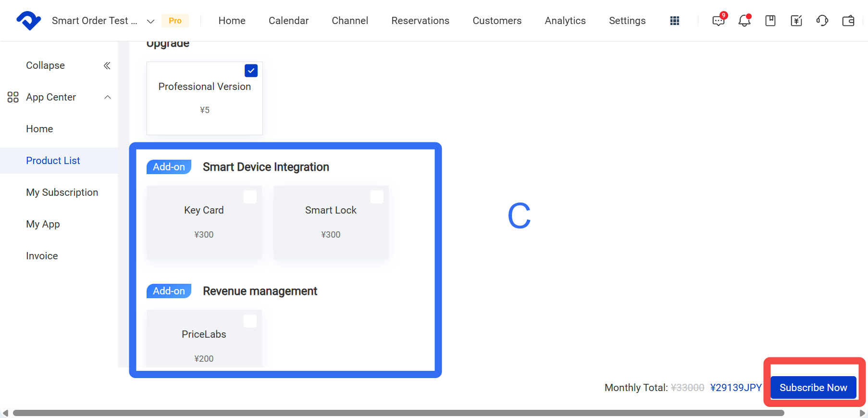Select Product List in the sidebar

coord(53,161)
